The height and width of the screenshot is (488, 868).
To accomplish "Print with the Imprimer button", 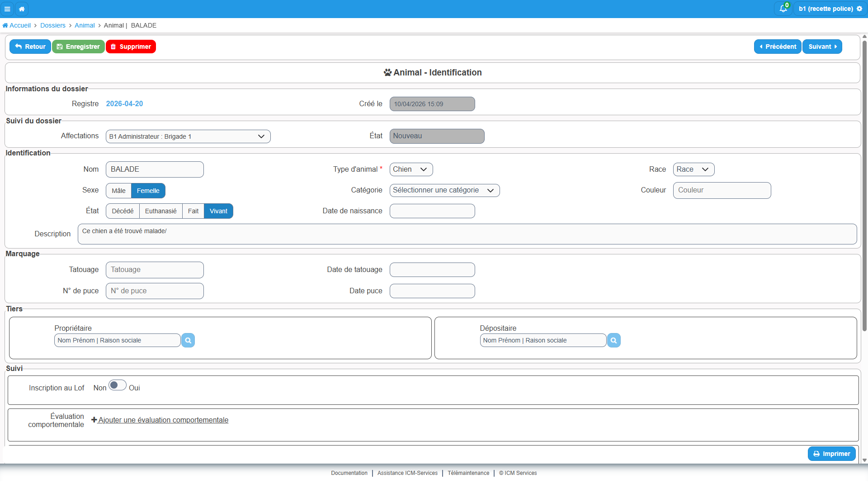I will click(831, 454).
